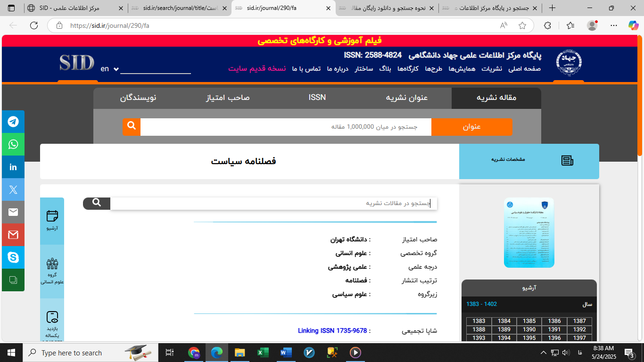Click the copy/share pages icon in sidebar
The height and width of the screenshot is (362, 644).
point(13,280)
